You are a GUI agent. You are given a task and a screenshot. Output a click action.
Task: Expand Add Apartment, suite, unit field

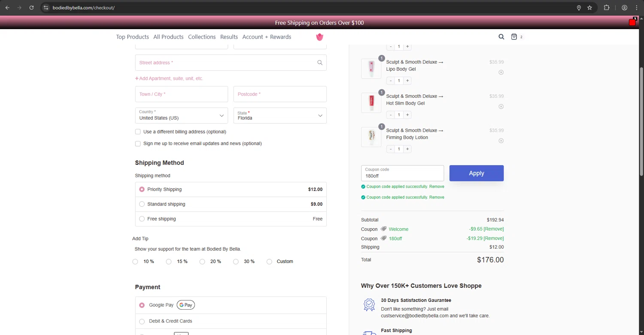click(169, 78)
